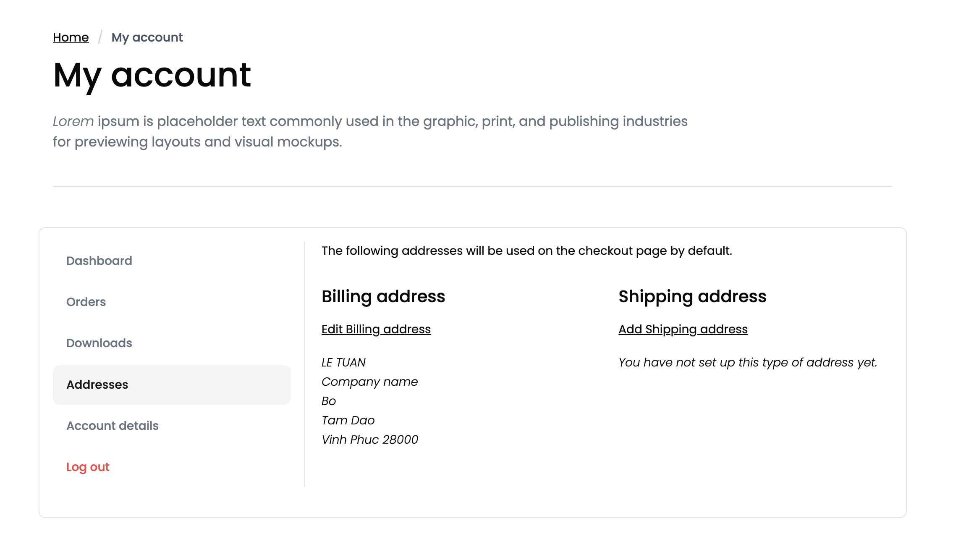Click the Company name address line
953x560 pixels.
point(369,382)
